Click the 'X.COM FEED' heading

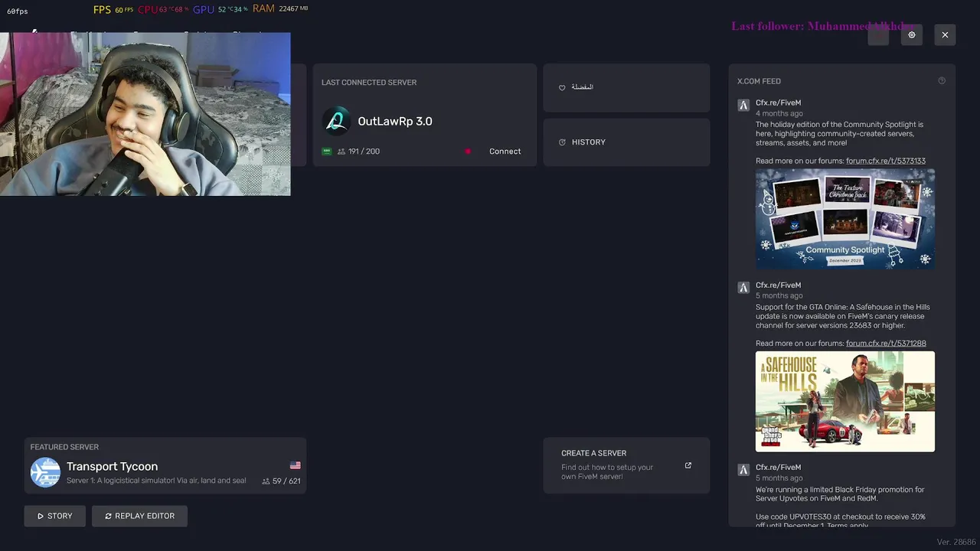(759, 81)
